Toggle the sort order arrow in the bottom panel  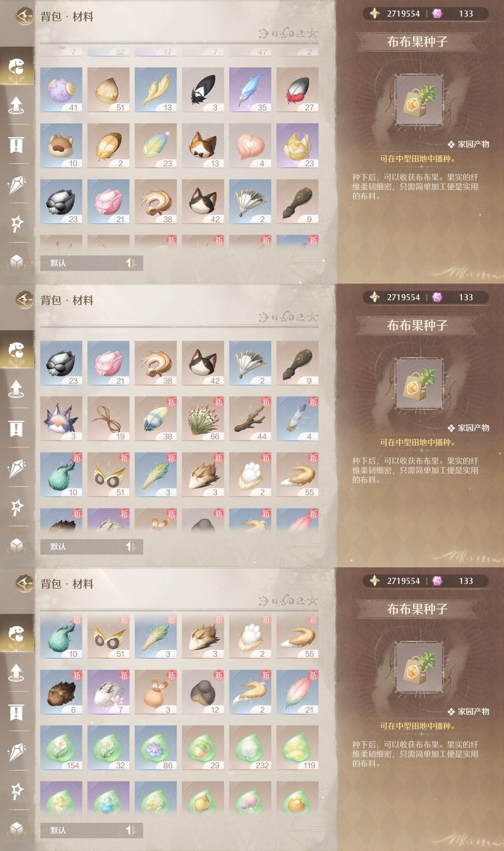131,830
